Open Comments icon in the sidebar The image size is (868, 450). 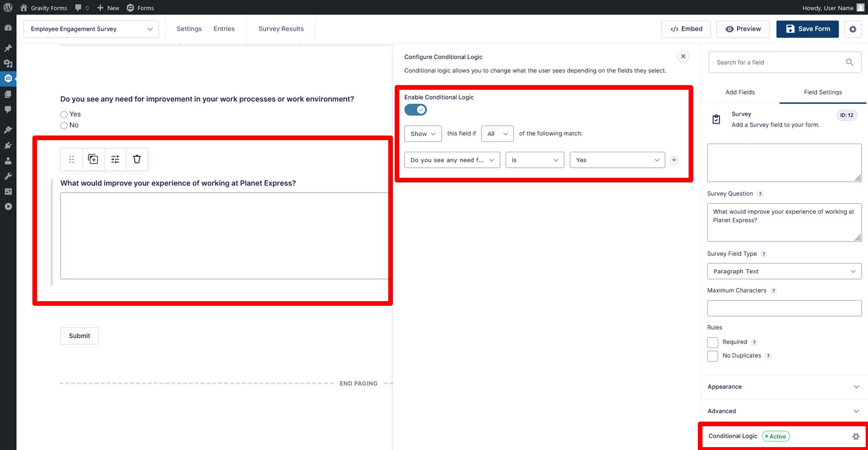[8, 109]
